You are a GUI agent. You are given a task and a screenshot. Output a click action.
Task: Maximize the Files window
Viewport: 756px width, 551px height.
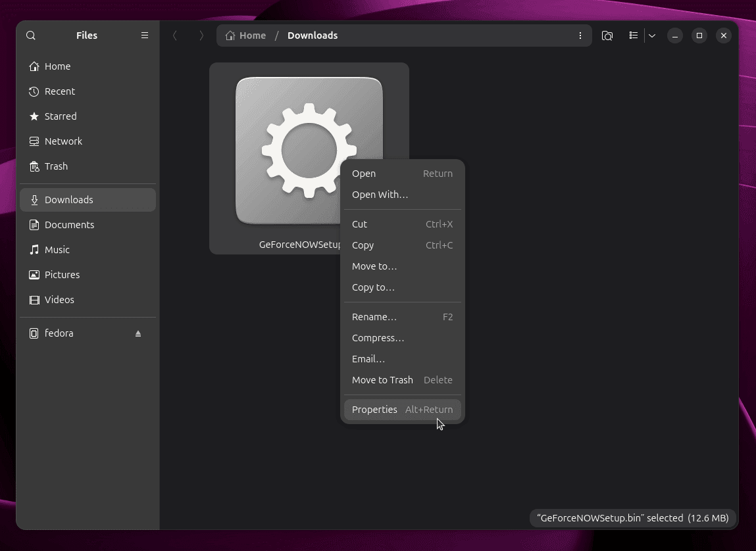(x=699, y=36)
